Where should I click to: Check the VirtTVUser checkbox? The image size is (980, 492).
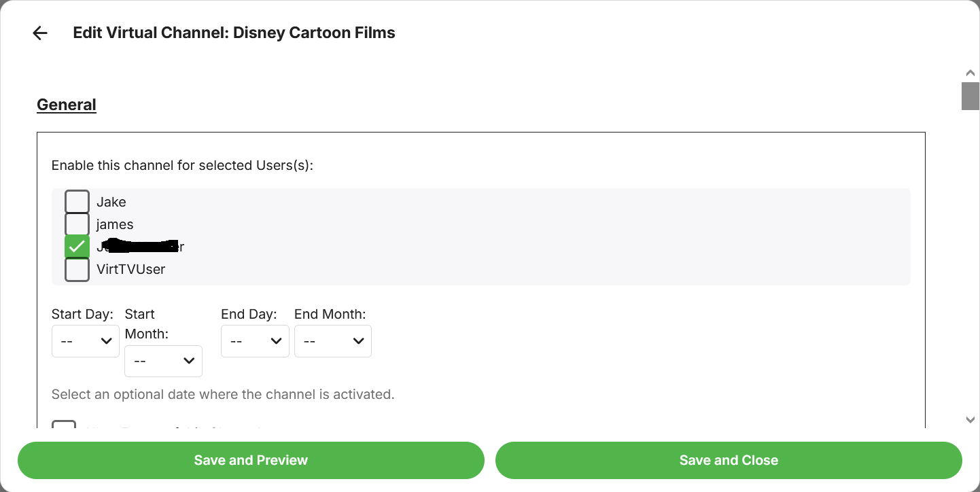pos(77,269)
